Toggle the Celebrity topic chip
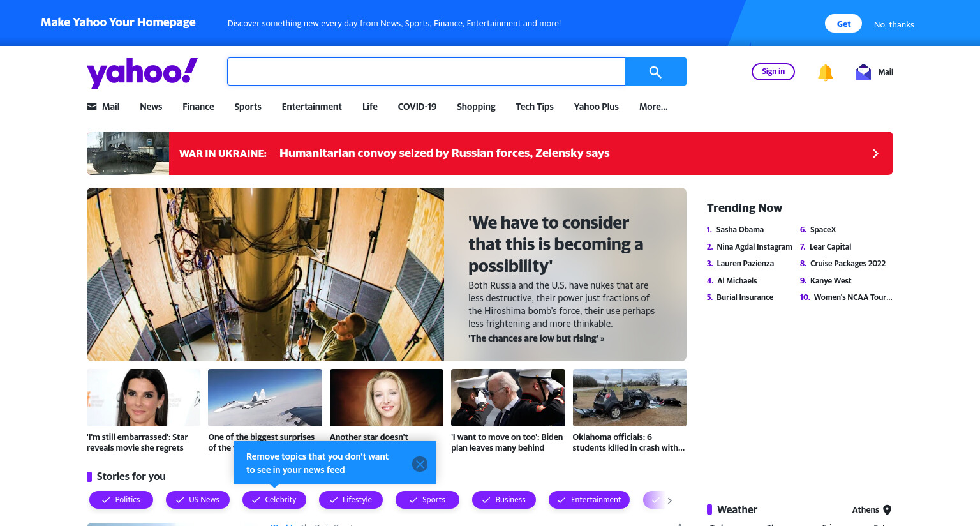The width and height of the screenshot is (980, 526). click(x=274, y=500)
